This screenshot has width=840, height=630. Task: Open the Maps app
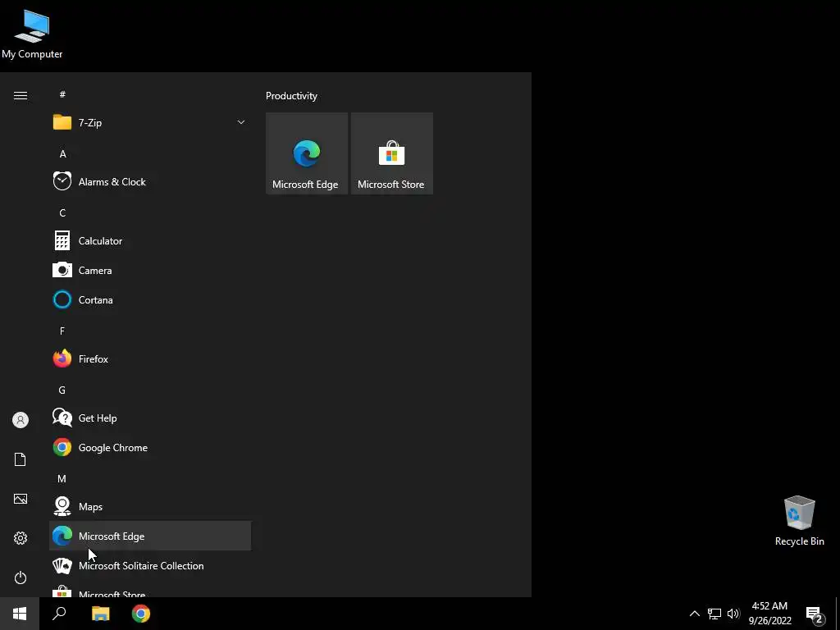(x=150, y=505)
